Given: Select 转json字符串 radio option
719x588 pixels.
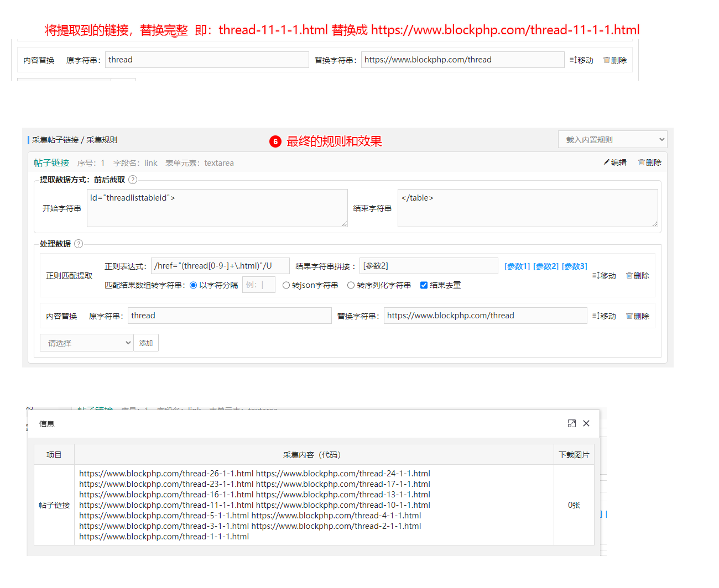Looking at the screenshot, I should [286, 285].
